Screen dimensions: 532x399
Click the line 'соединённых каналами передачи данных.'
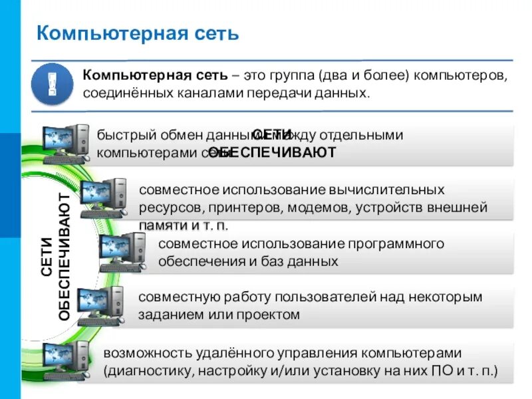(x=226, y=93)
